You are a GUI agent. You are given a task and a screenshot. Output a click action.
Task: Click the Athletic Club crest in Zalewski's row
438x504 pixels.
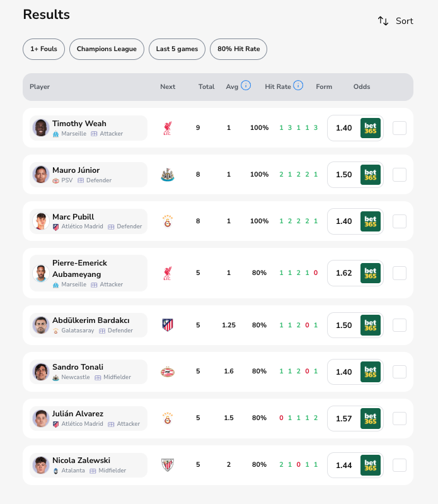pos(167,465)
